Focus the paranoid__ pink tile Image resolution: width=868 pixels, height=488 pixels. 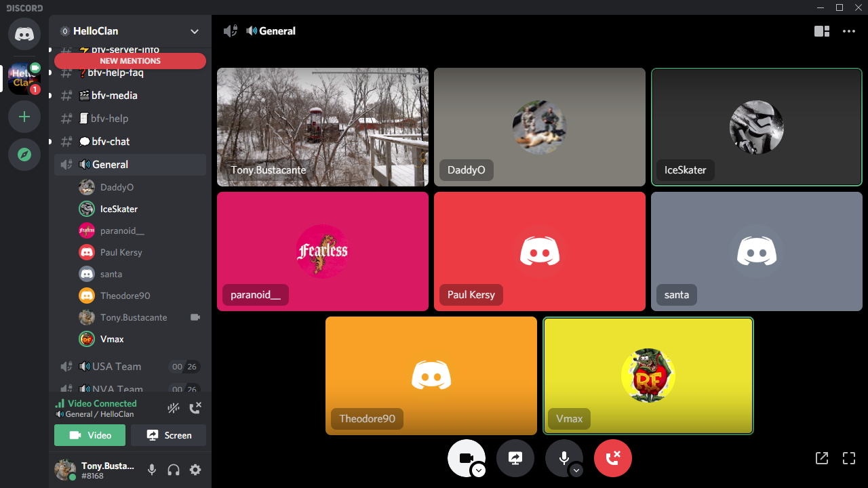[323, 251]
